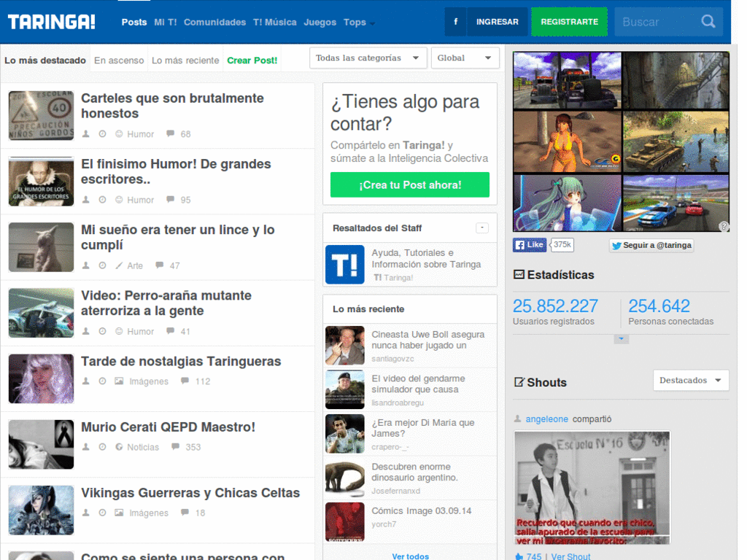The height and width of the screenshot is (560, 747).
Task: Open Juegos in top navigation
Action: tap(320, 22)
